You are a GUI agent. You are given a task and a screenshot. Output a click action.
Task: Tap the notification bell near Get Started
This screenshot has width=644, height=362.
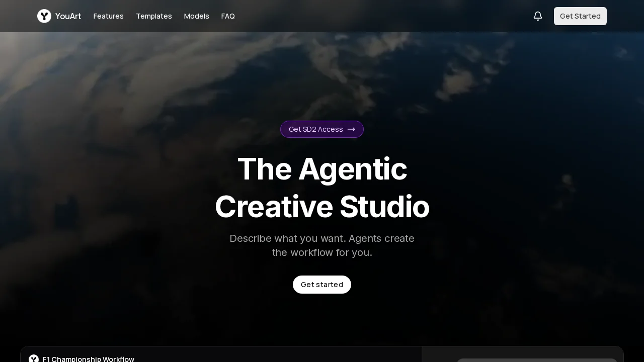point(538,16)
